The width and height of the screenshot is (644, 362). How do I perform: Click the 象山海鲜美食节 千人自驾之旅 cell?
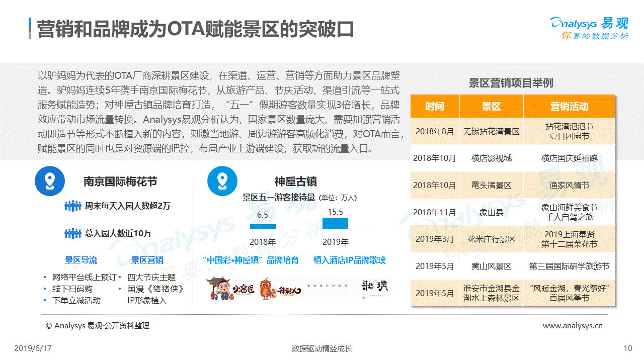tap(570, 212)
